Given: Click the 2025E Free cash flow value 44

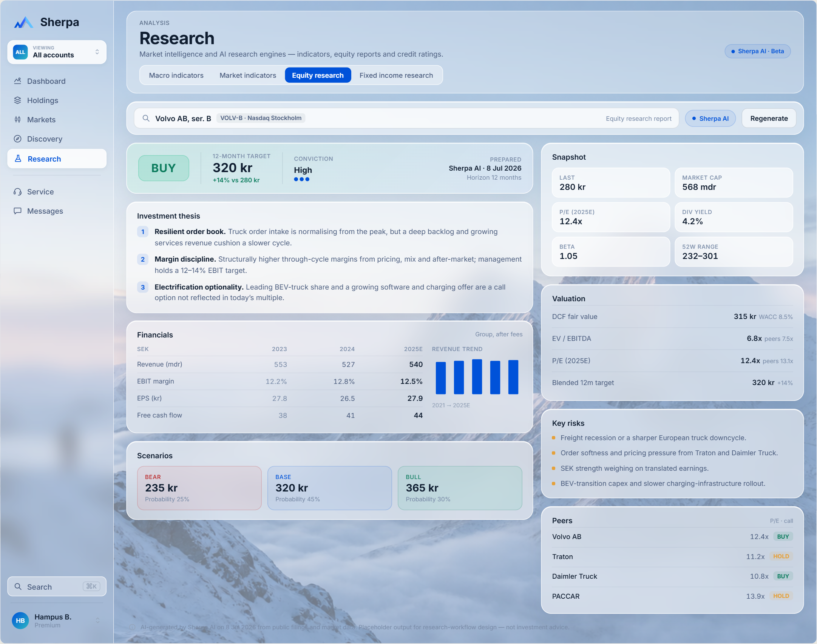Looking at the screenshot, I should click(x=418, y=415).
